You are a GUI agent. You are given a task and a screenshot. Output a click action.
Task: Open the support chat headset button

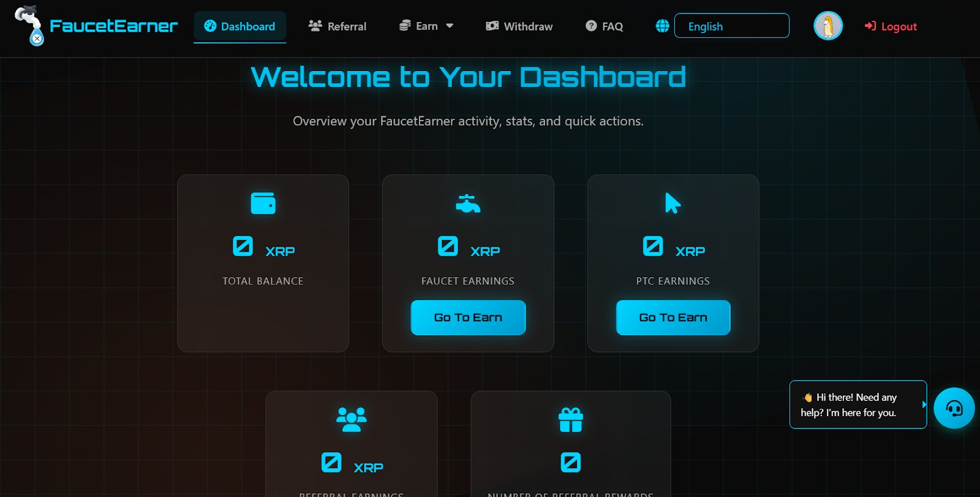[x=954, y=408]
